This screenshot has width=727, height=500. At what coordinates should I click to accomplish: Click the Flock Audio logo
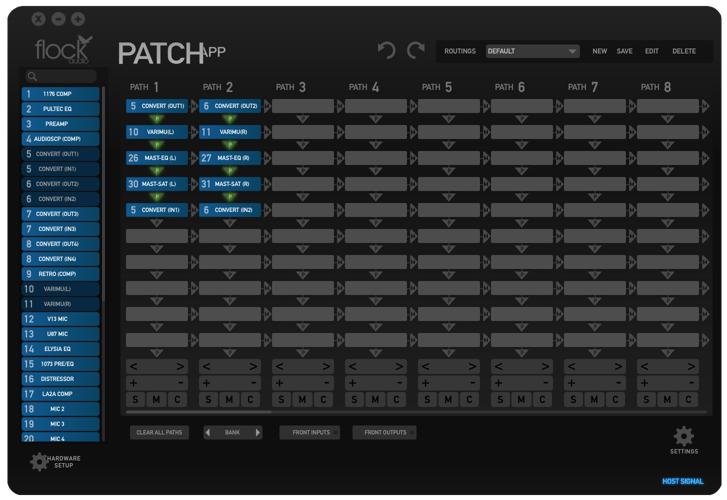(x=64, y=50)
